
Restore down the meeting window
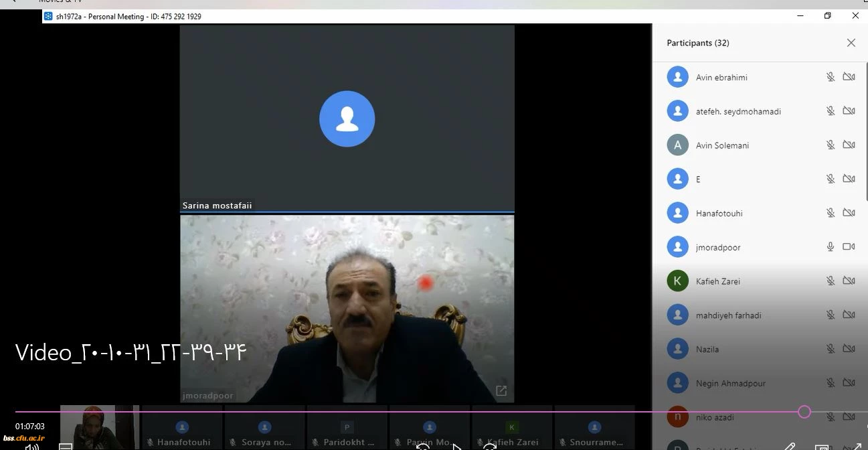[x=827, y=16]
